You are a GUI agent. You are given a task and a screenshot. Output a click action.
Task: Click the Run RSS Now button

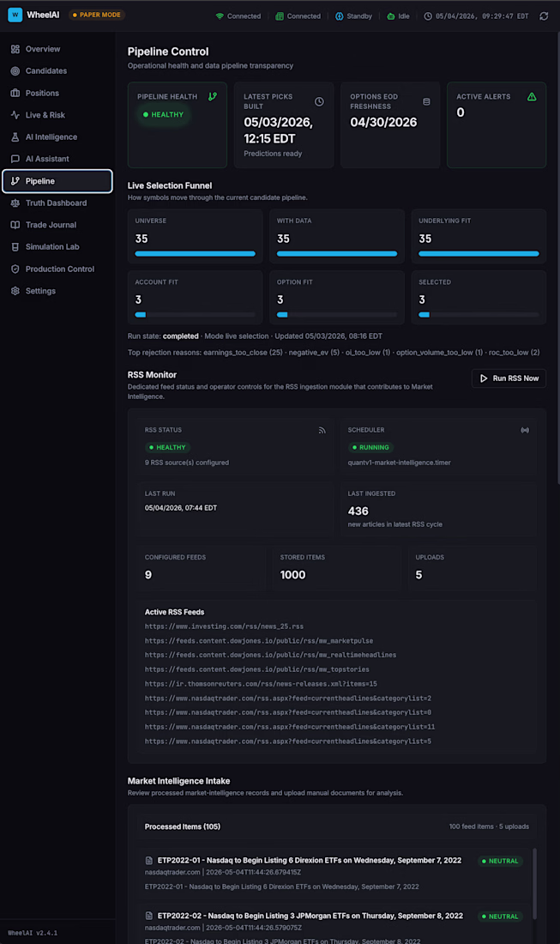click(509, 378)
